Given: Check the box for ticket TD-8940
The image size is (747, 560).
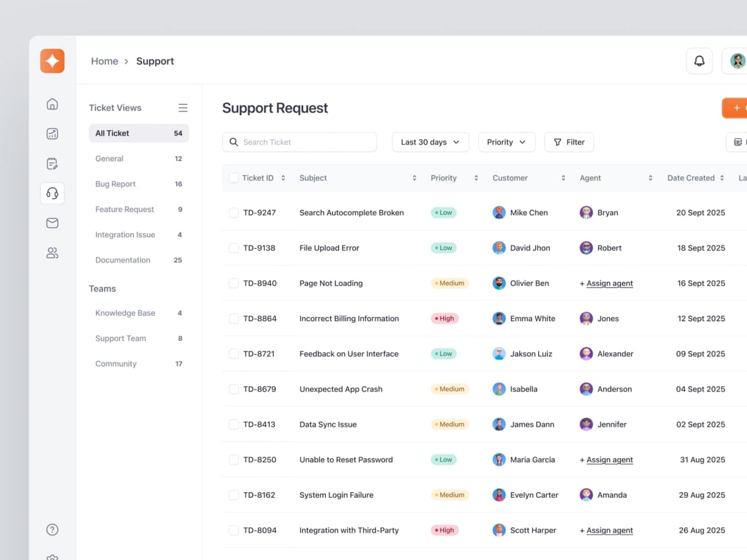Looking at the screenshot, I should [x=234, y=283].
